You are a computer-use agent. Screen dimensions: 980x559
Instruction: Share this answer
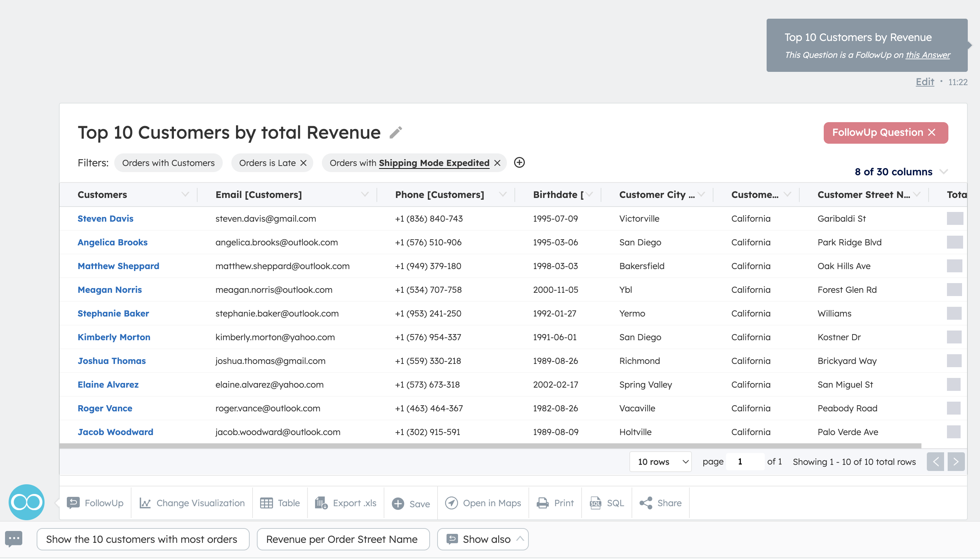(660, 503)
